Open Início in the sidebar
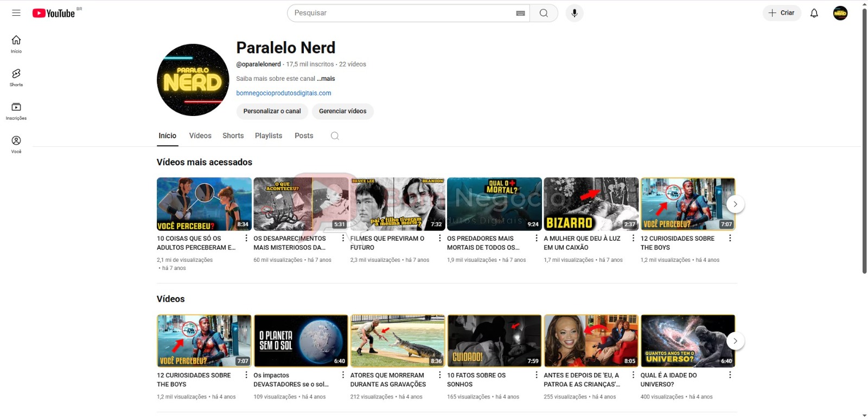This screenshot has height=419, width=868. (16, 44)
